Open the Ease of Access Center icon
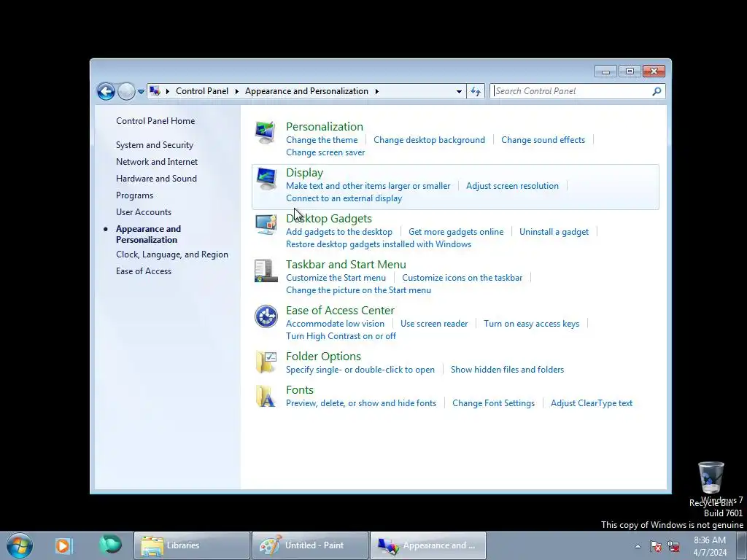Screen dimensions: 747x560 [266, 316]
